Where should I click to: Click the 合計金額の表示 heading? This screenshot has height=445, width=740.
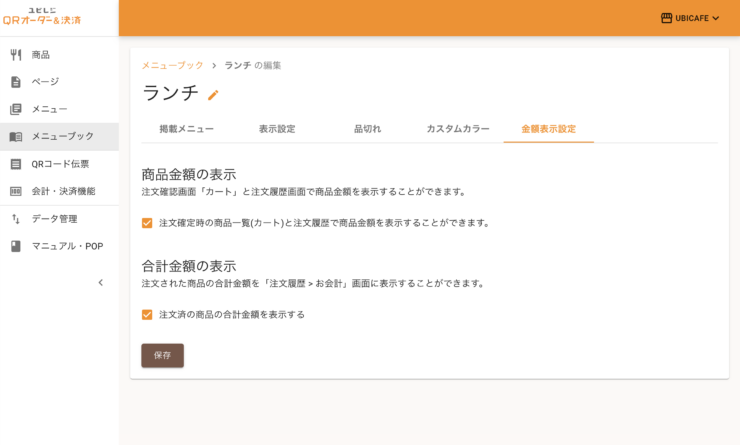pyautogui.click(x=189, y=266)
